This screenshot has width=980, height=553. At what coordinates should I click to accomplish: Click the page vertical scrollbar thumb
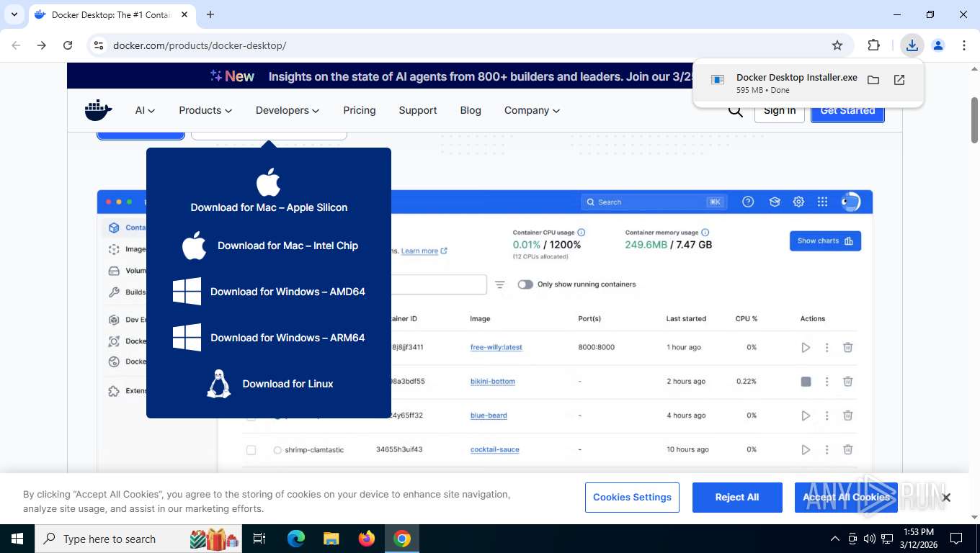click(974, 121)
